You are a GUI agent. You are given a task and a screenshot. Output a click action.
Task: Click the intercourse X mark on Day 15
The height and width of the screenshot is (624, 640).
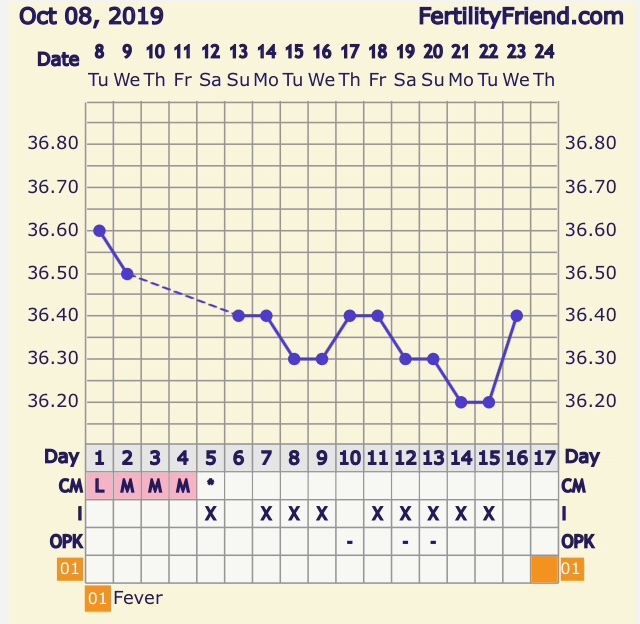(x=489, y=514)
